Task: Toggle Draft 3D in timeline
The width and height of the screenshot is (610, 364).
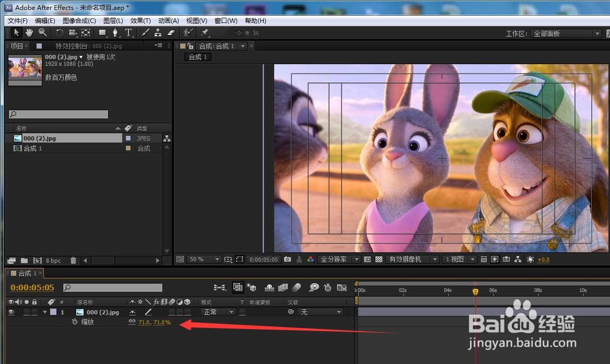Action: (x=251, y=287)
